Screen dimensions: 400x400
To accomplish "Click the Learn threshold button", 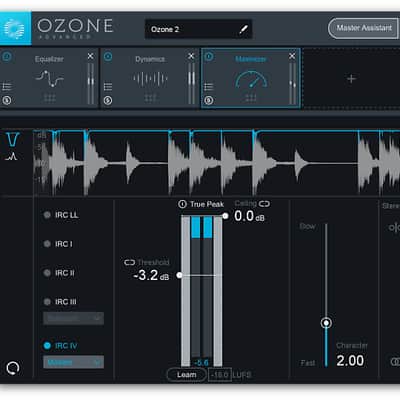I will (186, 375).
